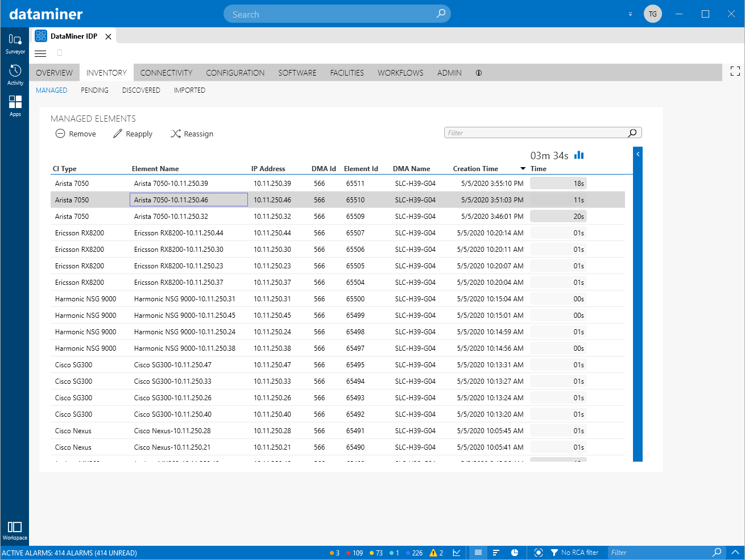Screen dimensions: 745x560
Task: Sort table by CI Type column header
Action: coord(64,169)
